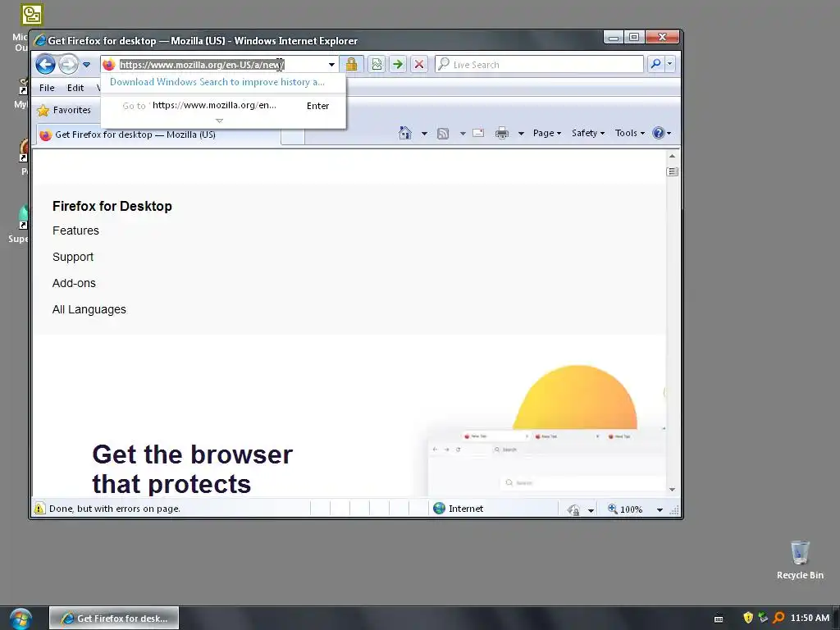The image size is (840, 630).
Task: Click the Get Firefox taskbar button
Action: click(114, 619)
